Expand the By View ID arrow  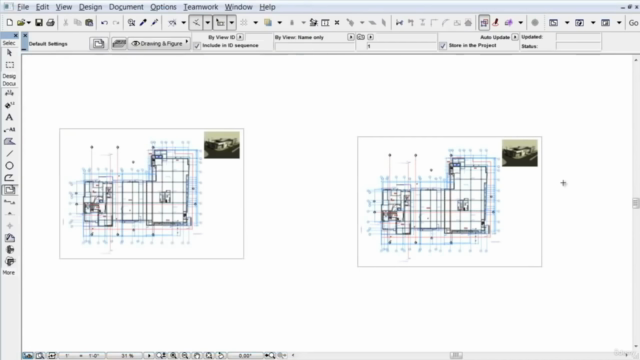point(240,37)
